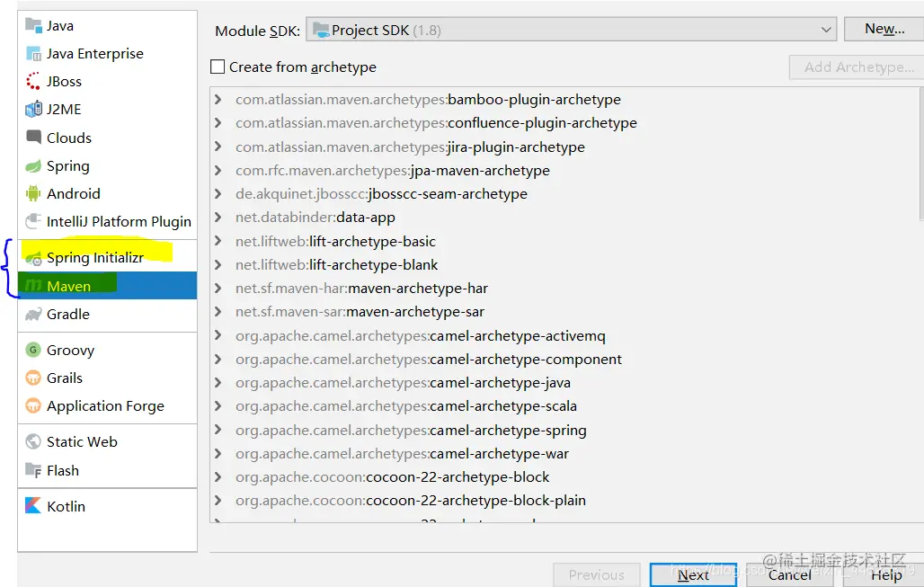The image size is (924, 587).
Task: Click the Kotlin K icon
Action: point(33,506)
